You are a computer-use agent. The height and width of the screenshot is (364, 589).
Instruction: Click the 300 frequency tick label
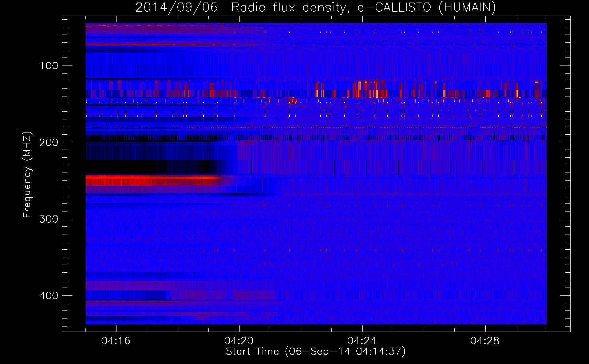click(x=49, y=219)
